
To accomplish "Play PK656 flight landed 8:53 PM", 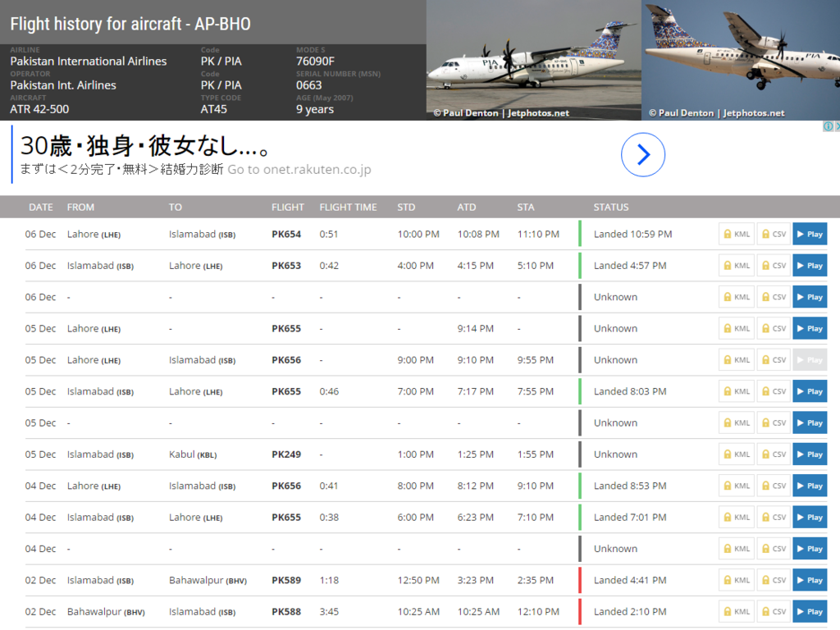I will point(810,486).
